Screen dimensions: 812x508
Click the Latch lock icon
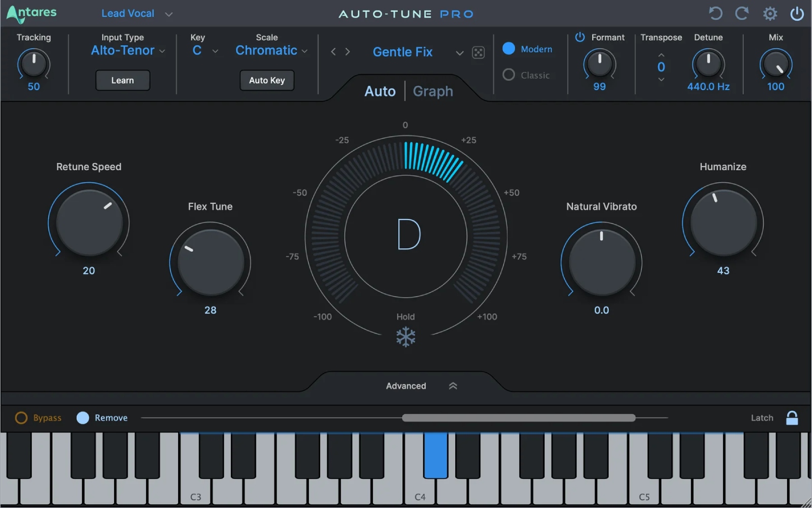[792, 418]
